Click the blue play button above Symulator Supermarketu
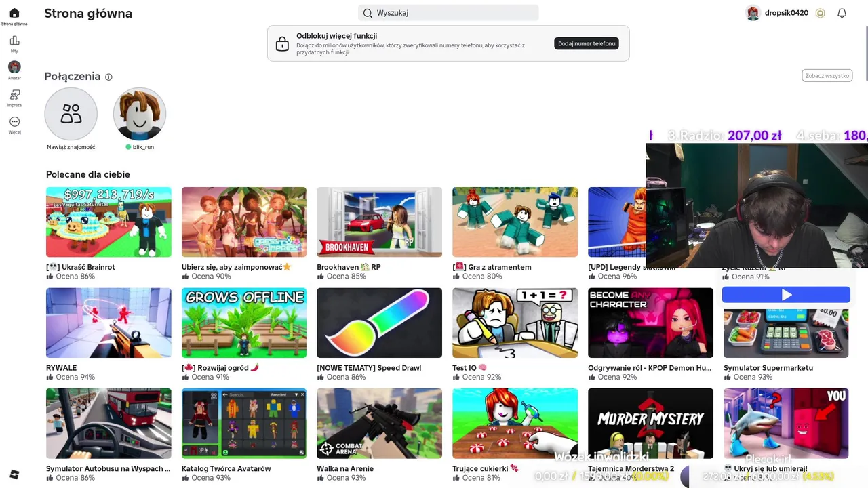 click(x=786, y=295)
